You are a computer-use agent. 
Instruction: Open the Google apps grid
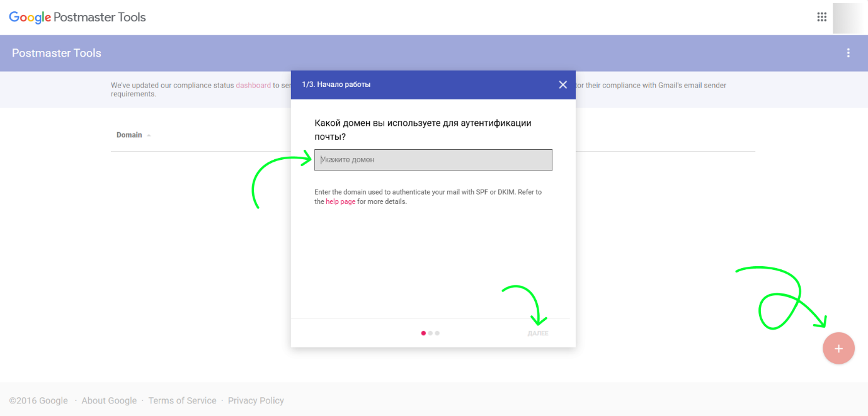(x=821, y=17)
